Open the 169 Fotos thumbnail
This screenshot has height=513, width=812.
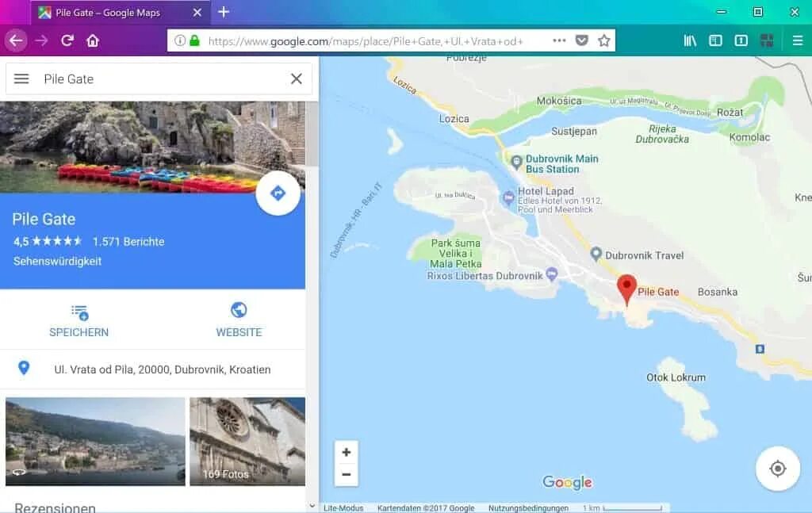(x=247, y=442)
